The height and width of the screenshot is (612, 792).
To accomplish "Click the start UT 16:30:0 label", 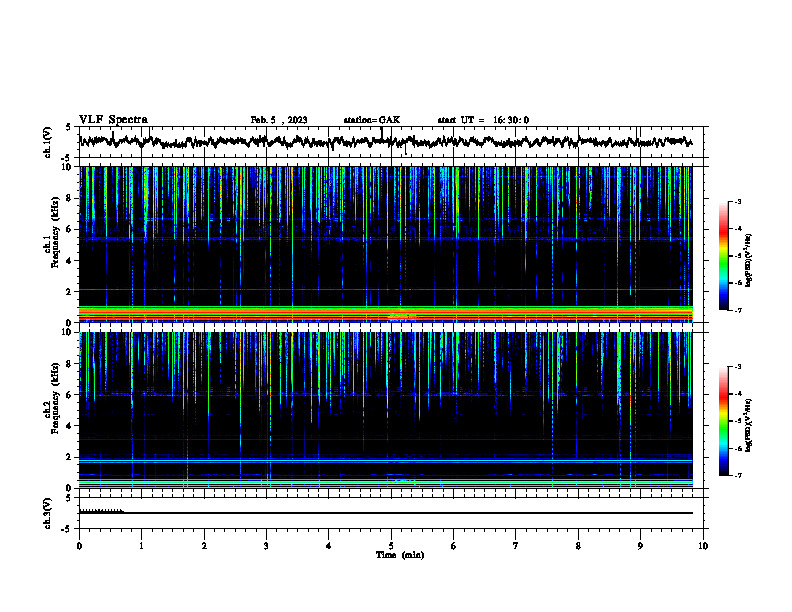I will click(483, 120).
